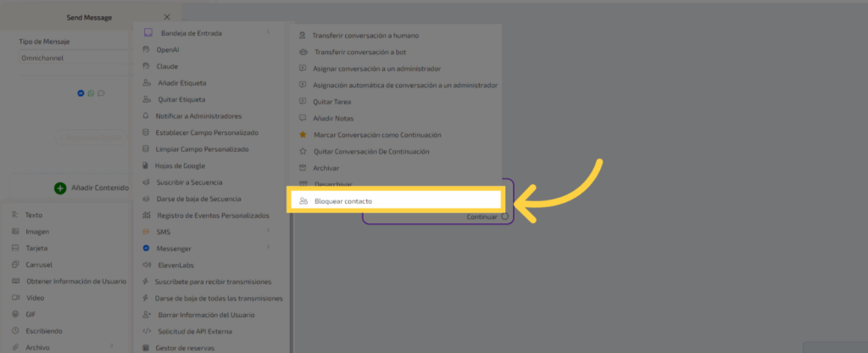Image resolution: width=868 pixels, height=353 pixels.
Task: Click the Video camera icon in content list
Action: click(x=15, y=298)
